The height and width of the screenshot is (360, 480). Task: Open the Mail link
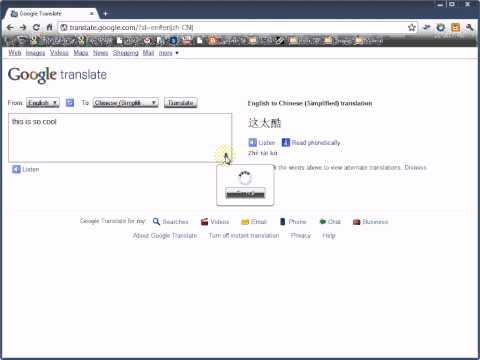tap(148, 53)
